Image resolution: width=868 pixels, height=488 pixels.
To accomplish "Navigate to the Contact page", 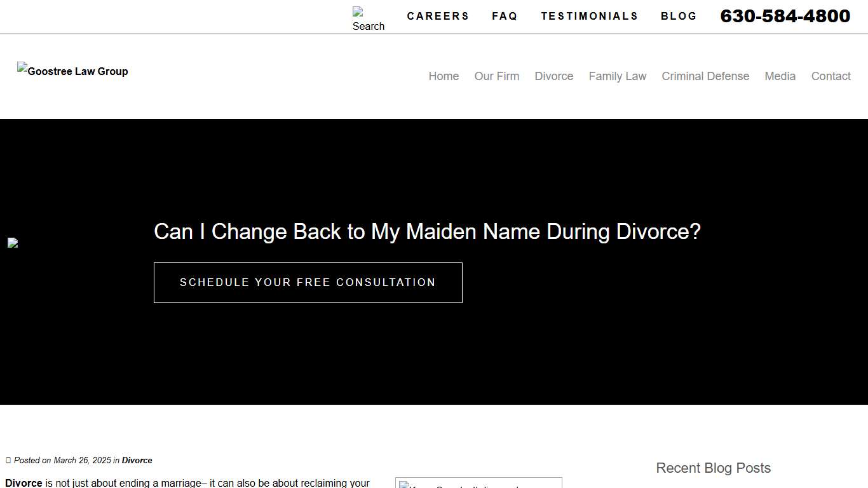I will point(831,76).
